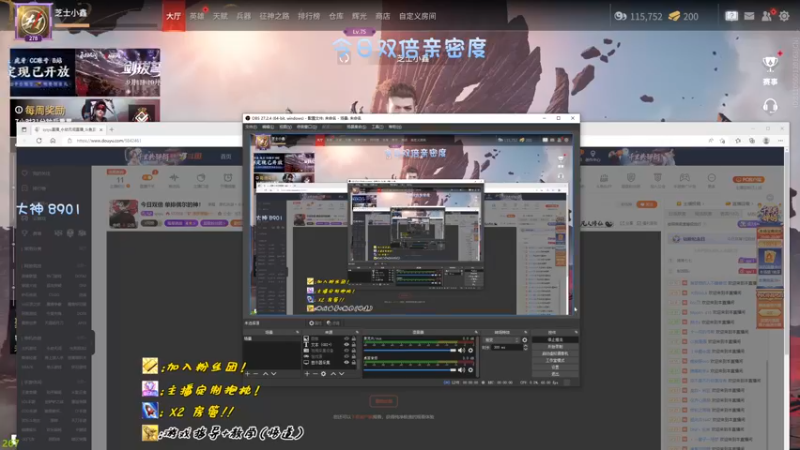Undock the scene transitions panel in OBS
800x450 pixels.
tap(526, 332)
